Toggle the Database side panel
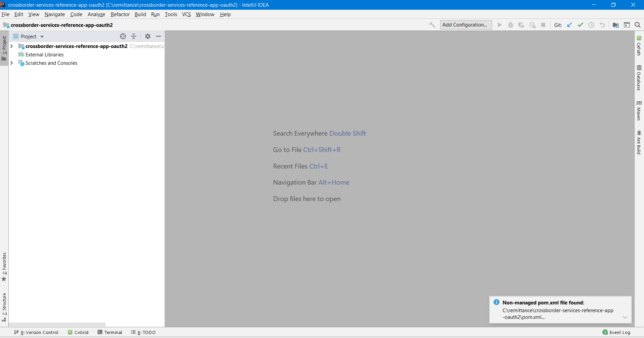The height and width of the screenshot is (338, 644). pyautogui.click(x=639, y=78)
